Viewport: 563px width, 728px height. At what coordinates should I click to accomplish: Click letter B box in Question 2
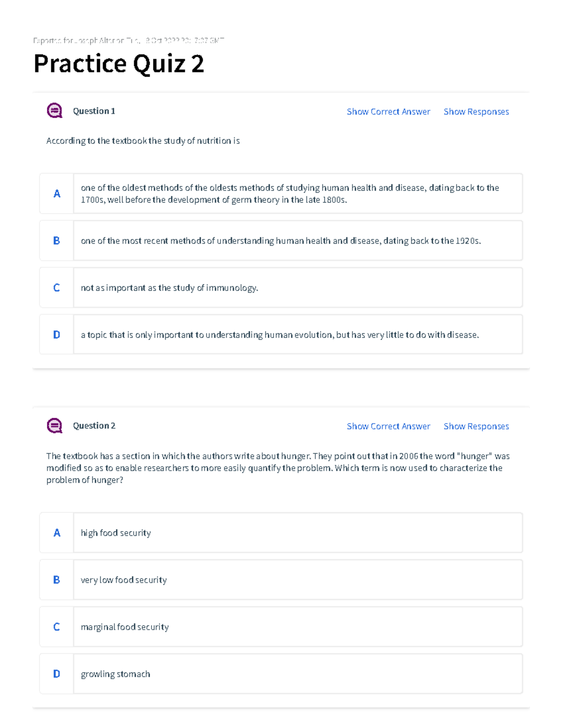(x=57, y=579)
